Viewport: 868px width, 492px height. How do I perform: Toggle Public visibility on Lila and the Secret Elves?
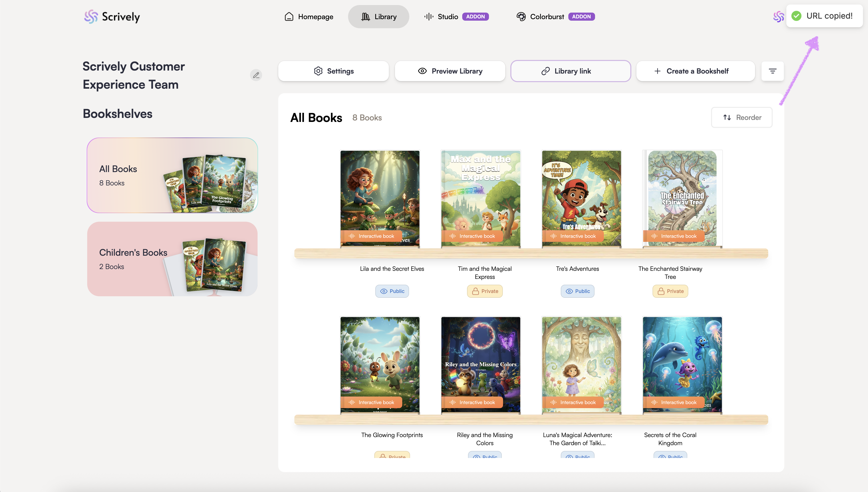[x=392, y=291]
